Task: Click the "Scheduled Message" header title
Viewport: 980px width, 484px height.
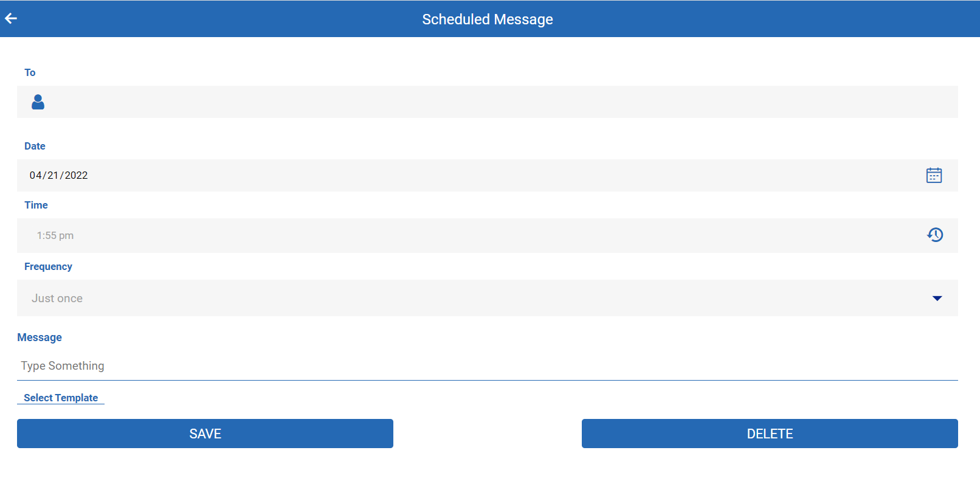Action: click(488, 19)
